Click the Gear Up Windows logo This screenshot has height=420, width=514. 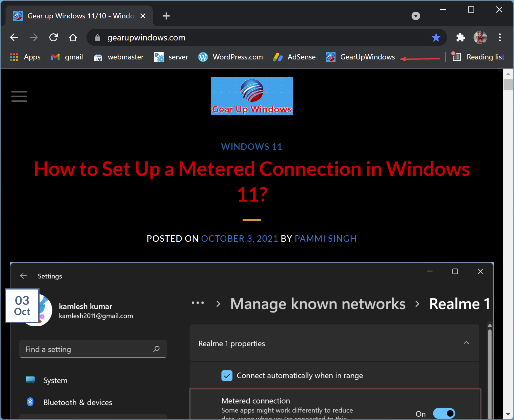[x=252, y=96]
